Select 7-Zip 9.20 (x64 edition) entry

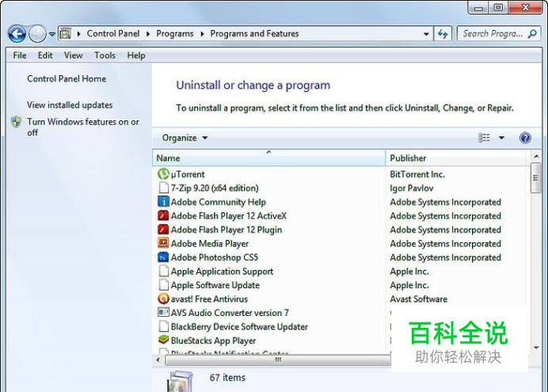click(215, 188)
